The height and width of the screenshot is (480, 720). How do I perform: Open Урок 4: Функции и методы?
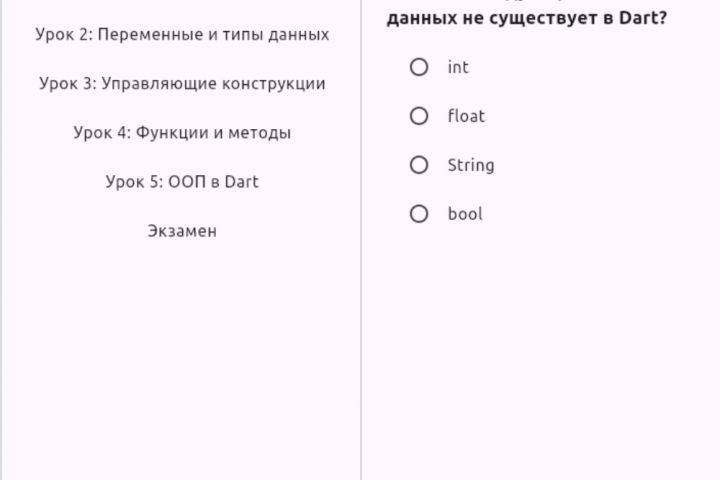(182, 133)
